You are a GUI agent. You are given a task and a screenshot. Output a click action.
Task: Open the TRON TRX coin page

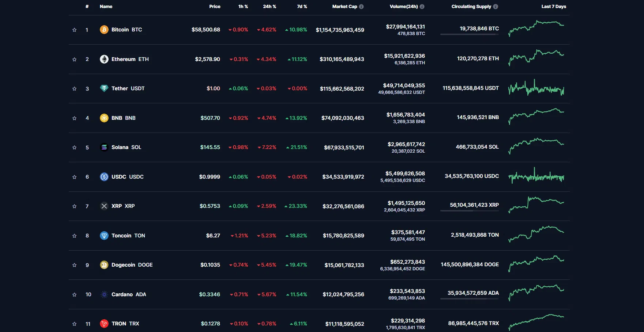click(125, 324)
